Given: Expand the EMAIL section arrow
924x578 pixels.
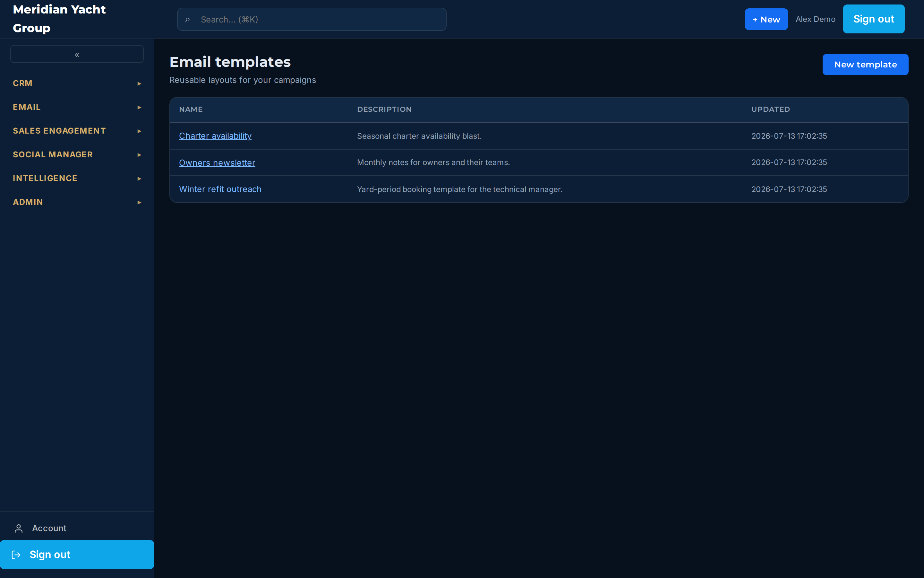Looking at the screenshot, I should tap(139, 108).
